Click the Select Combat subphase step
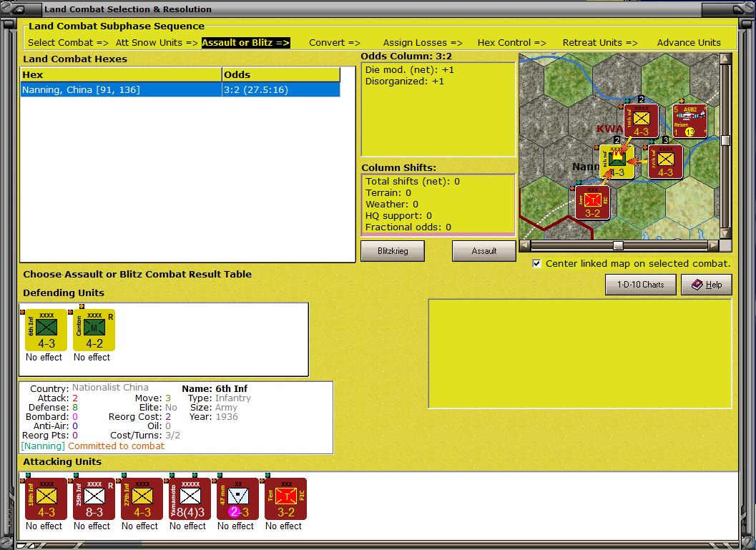Viewport: 756px width, 550px height. [68, 42]
